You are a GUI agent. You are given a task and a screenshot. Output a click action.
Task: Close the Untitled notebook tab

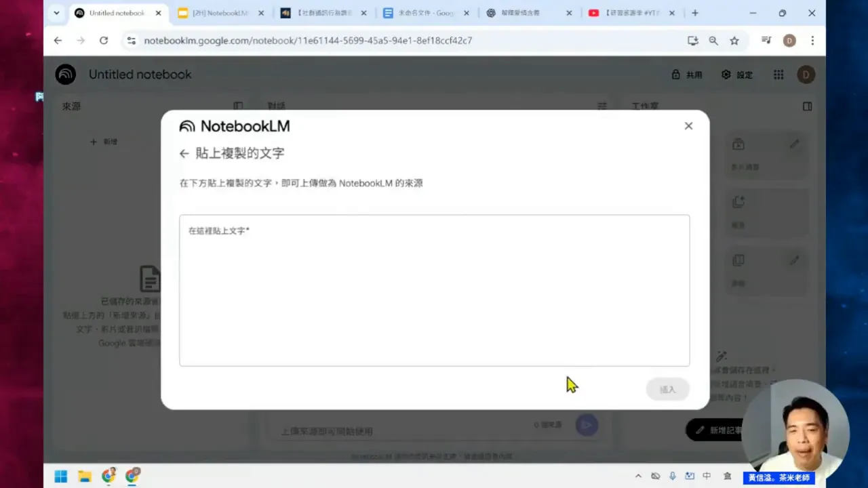(x=159, y=13)
